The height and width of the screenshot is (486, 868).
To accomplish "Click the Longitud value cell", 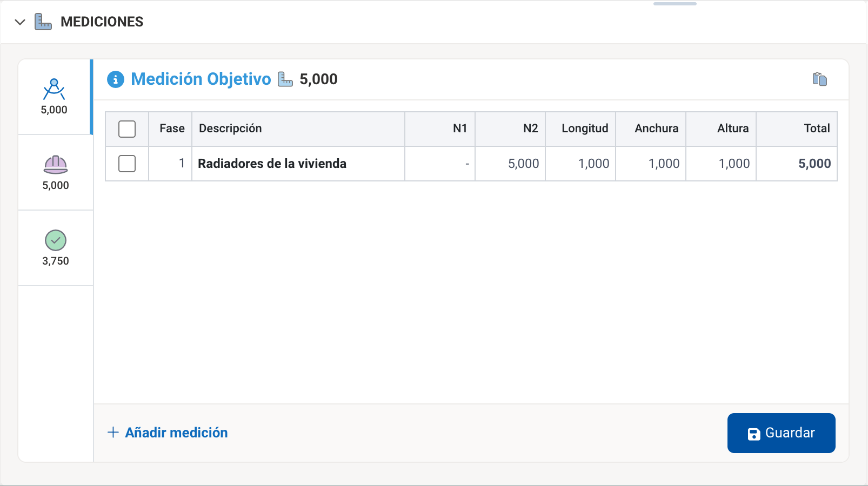I will tap(581, 164).
